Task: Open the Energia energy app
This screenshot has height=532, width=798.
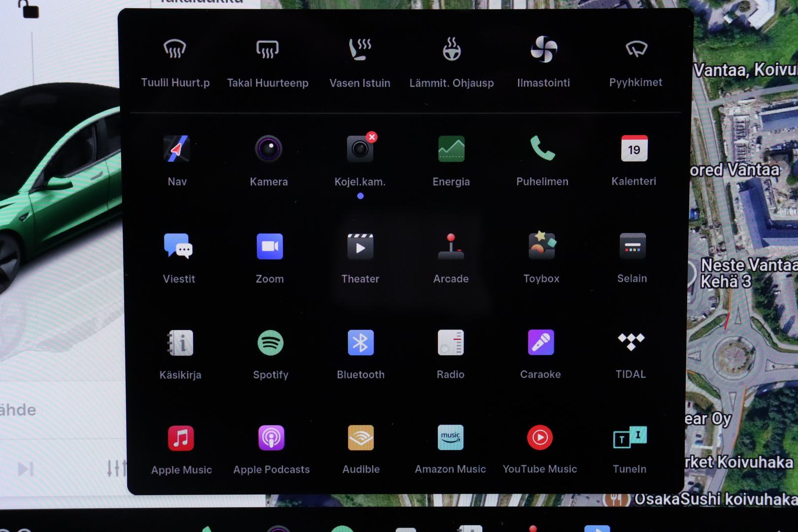Action: [451, 149]
